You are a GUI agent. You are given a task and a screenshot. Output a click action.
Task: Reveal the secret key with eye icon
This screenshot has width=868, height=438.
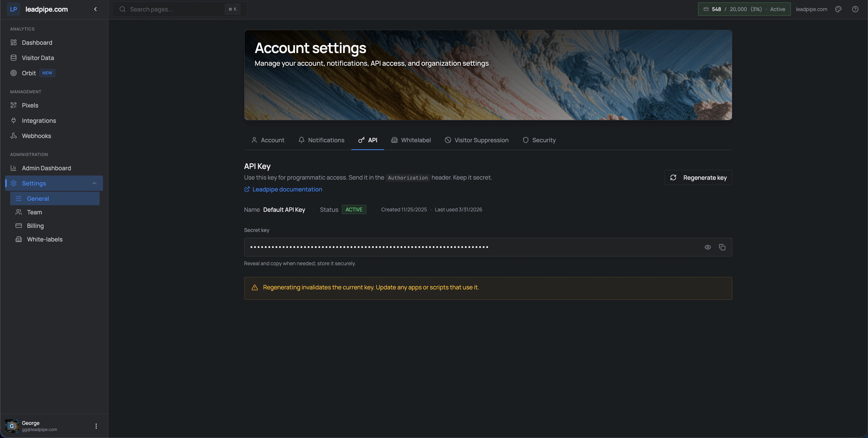tap(707, 247)
